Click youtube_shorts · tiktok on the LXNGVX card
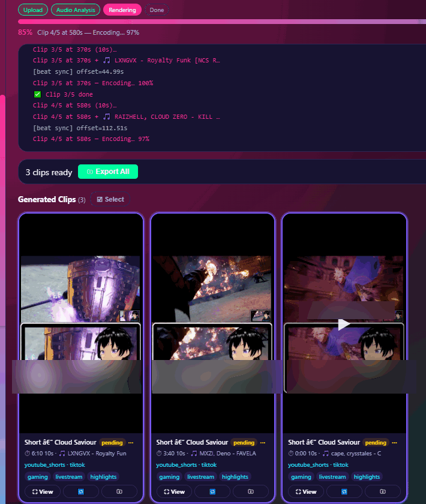 [55, 465]
